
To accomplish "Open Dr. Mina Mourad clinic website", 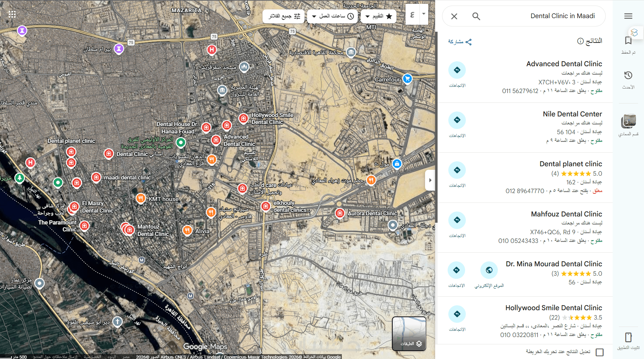I will [x=489, y=270].
